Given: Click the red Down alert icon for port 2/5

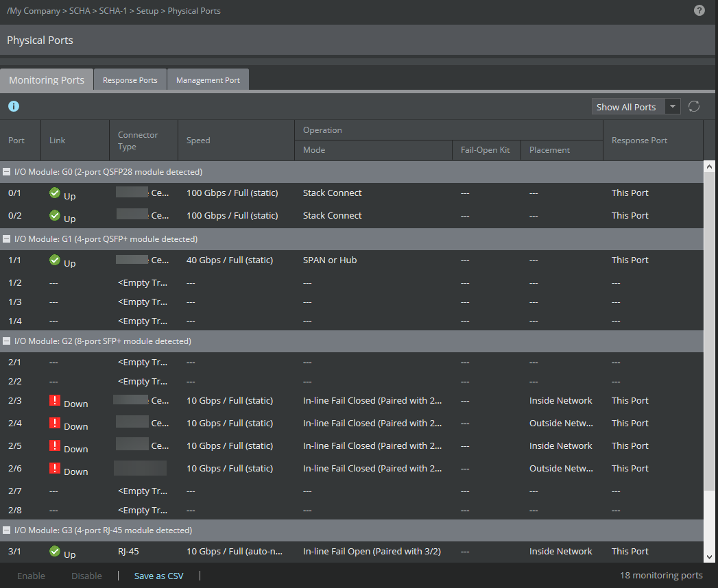Looking at the screenshot, I should tap(54, 445).
